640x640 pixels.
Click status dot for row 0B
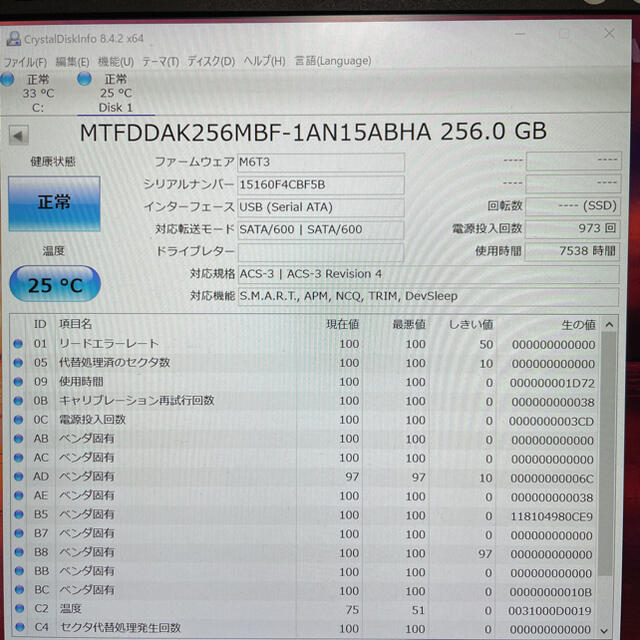[18, 400]
